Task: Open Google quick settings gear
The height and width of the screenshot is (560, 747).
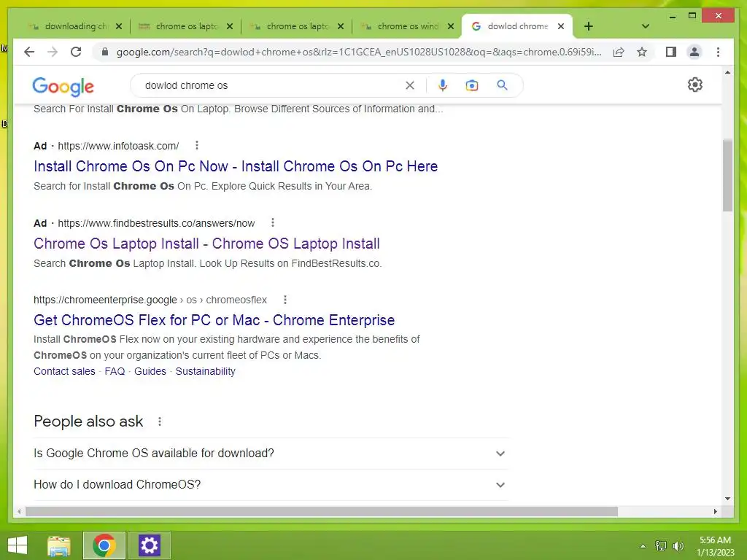Action: click(694, 85)
